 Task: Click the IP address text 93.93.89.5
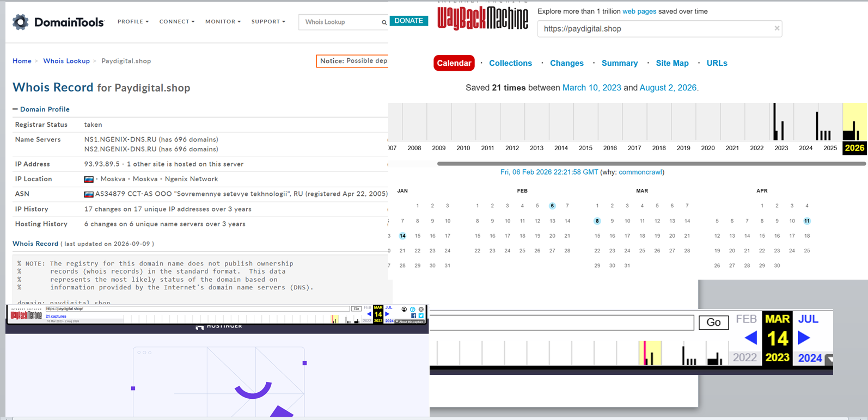click(x=102, y=164)
